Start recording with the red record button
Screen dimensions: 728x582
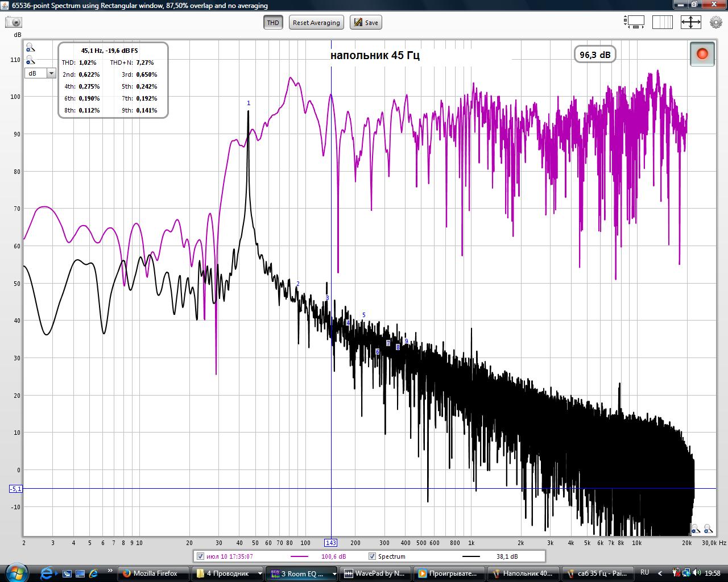click(702, 53)
